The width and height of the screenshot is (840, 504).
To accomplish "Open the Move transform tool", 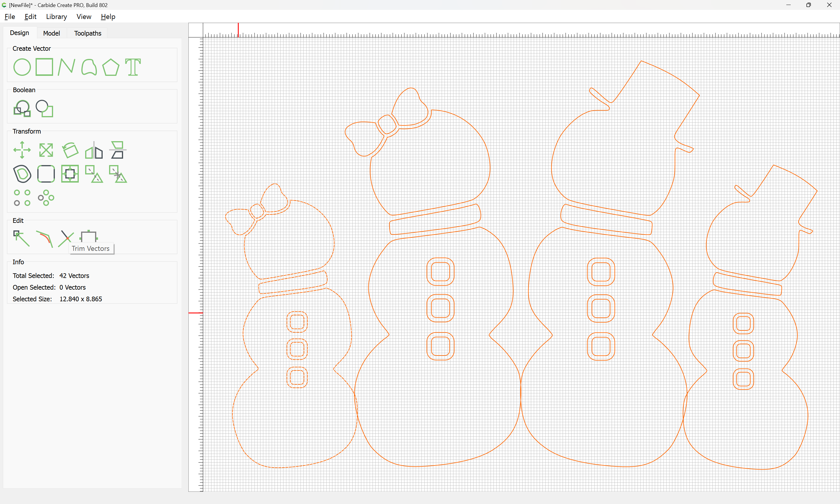I will pos(22,150).
